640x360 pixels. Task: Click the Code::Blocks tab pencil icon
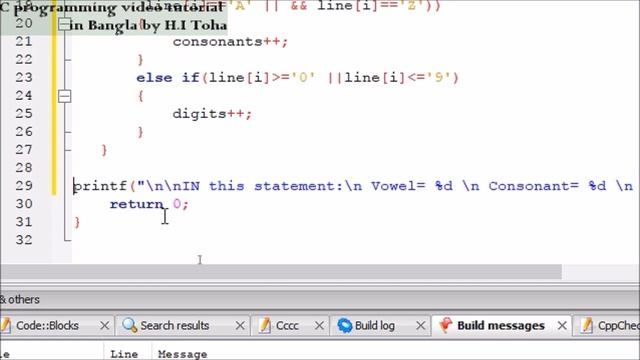pyautogui.click(x=6, y=325)
